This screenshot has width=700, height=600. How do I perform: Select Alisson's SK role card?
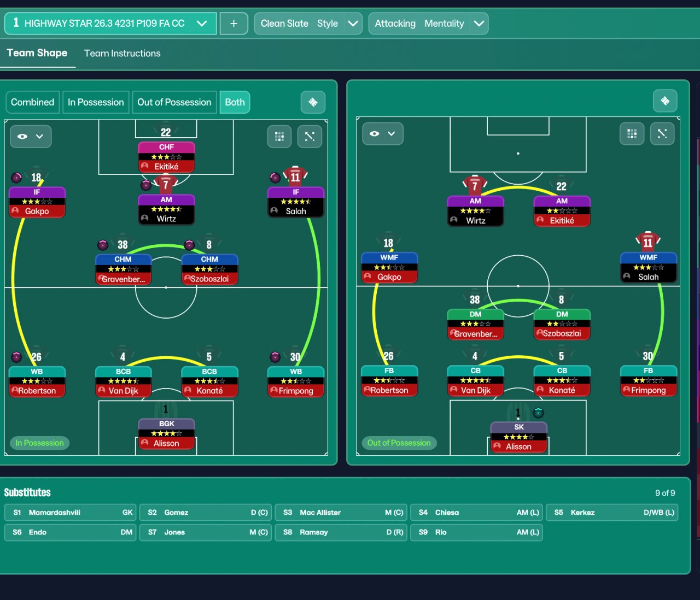pyautogui.click(x=518, y=437)
